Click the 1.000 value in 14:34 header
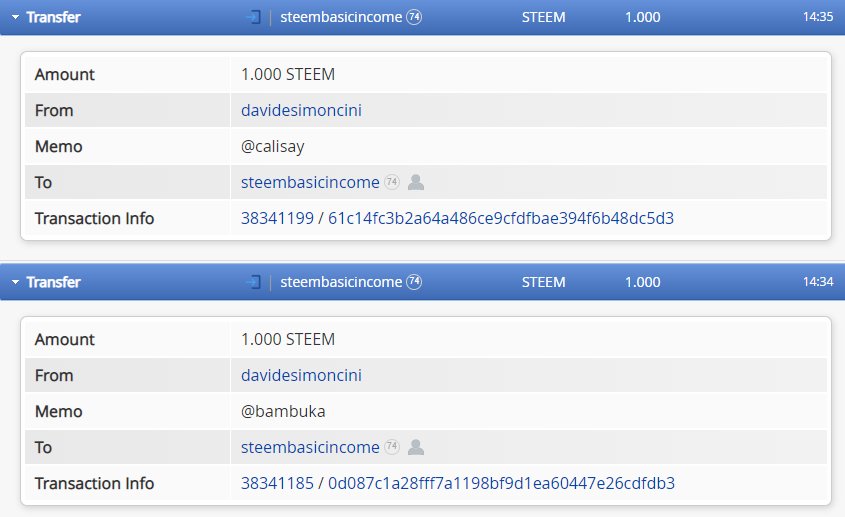 [x=642, y=282]
